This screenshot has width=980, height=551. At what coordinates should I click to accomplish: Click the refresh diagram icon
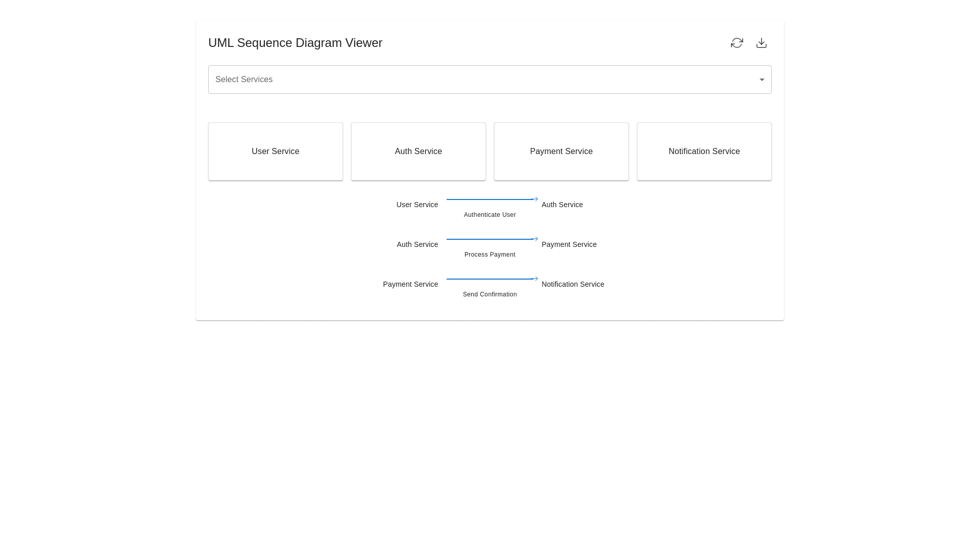737,43
